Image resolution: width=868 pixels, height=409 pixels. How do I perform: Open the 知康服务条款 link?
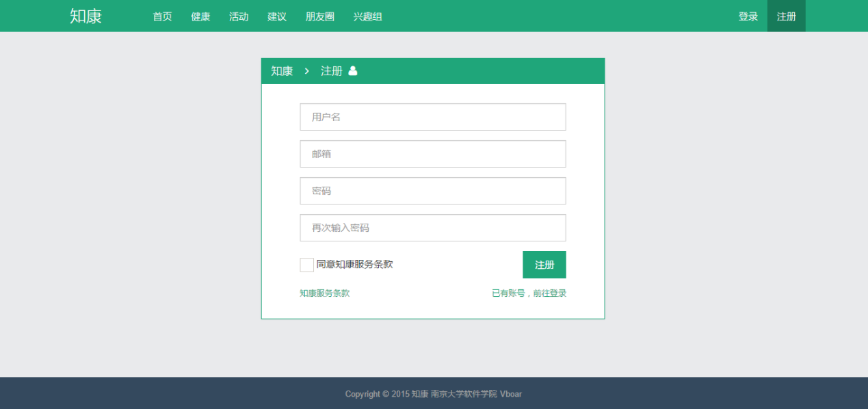tap(324, 293)
